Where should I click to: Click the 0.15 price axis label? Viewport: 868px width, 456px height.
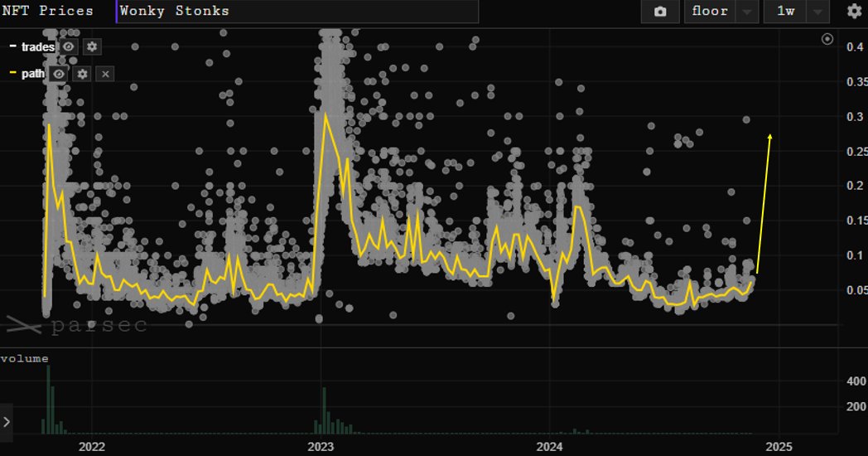point(857,221)
